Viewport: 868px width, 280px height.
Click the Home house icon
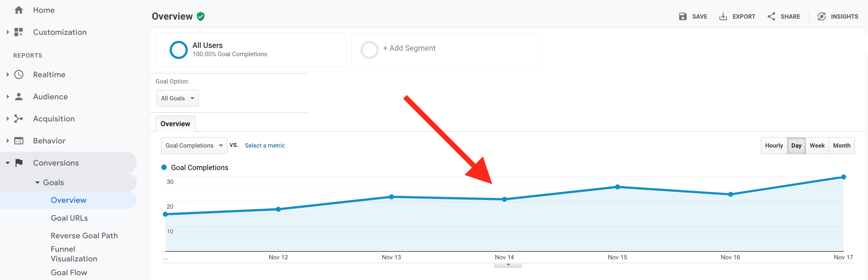[x=19, y=10]
